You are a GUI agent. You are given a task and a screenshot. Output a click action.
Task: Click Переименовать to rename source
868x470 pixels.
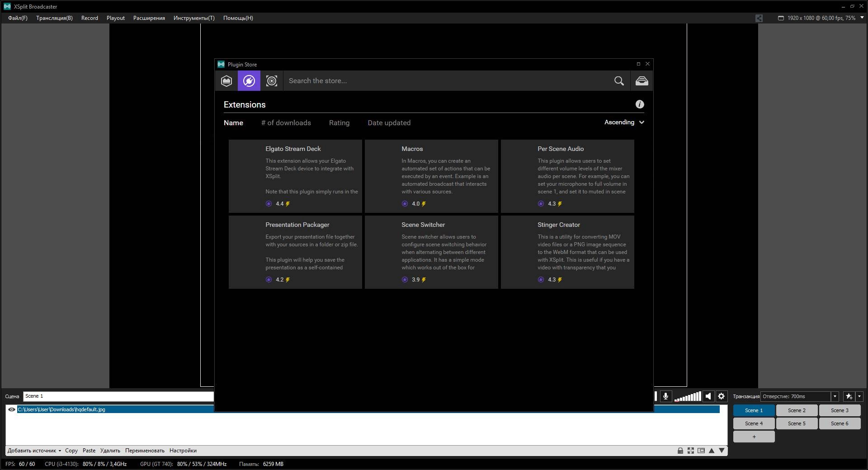point(145,451)
